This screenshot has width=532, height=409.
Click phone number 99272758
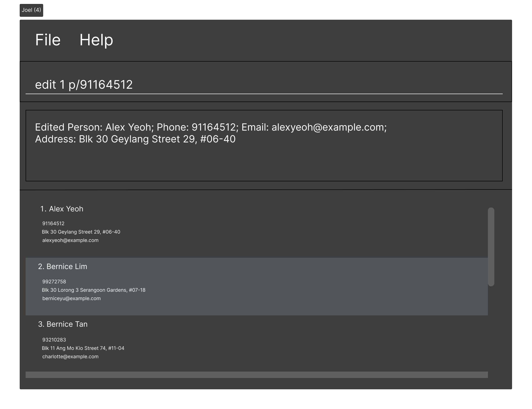coord(54,282)
